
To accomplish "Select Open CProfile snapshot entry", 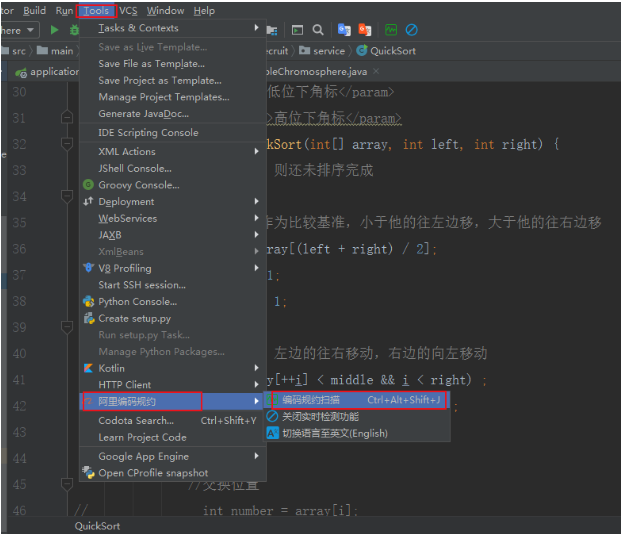I will tap(173, 472).
